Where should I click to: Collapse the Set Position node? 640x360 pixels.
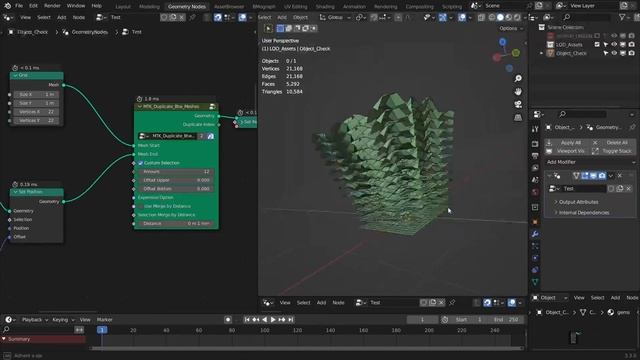[x=15, y=192]
